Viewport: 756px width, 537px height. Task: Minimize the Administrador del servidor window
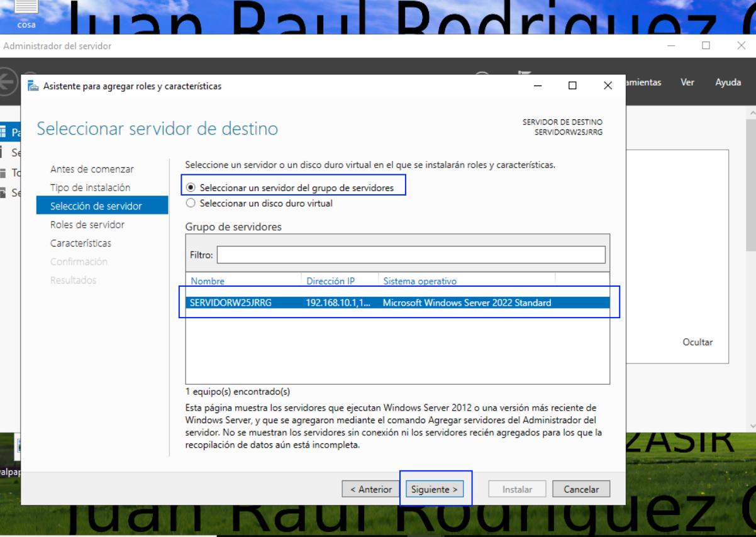[x=672, y=46]
